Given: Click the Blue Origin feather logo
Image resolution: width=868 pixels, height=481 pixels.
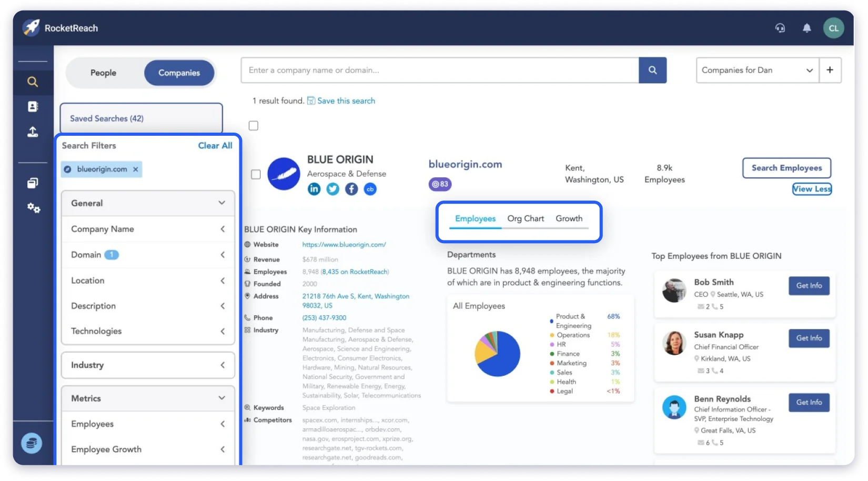Looking at the screenshot, I should (x=284, y=174).
